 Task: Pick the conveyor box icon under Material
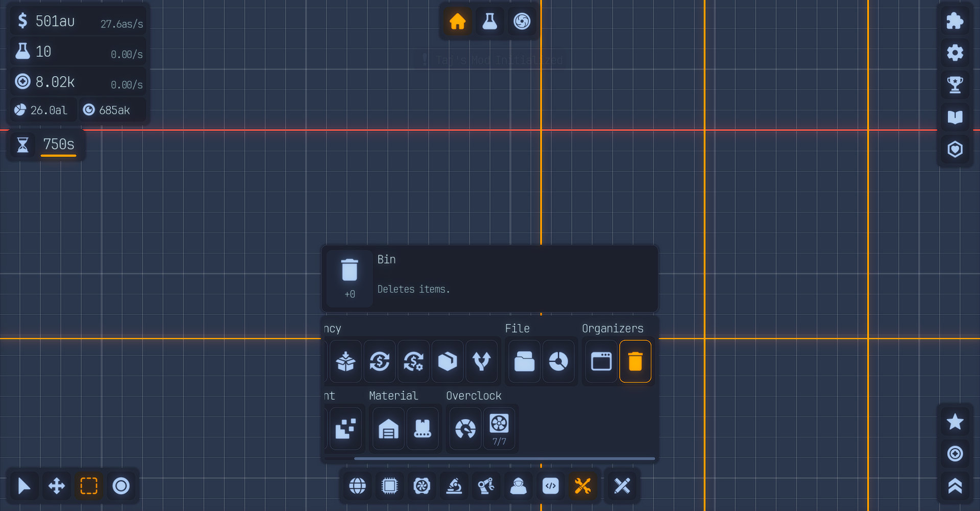point(422,429)
